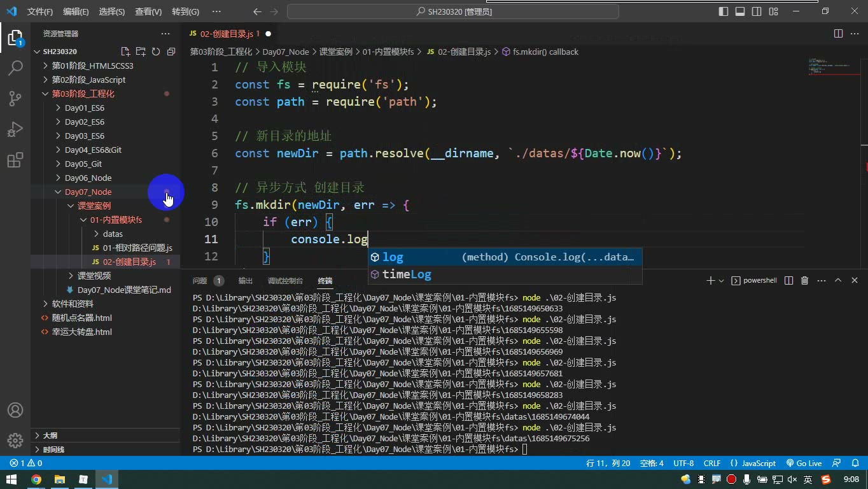868x489 pixels.
Task: Switch to the 输出 panel tab
Action: click(x=245, y=281)
